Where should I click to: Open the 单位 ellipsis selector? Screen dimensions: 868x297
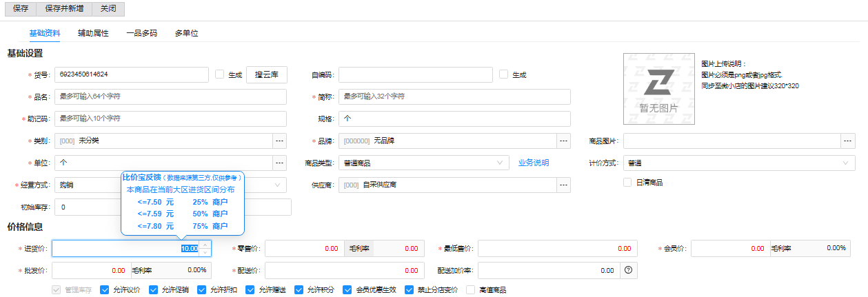click(x=279, y=163)
